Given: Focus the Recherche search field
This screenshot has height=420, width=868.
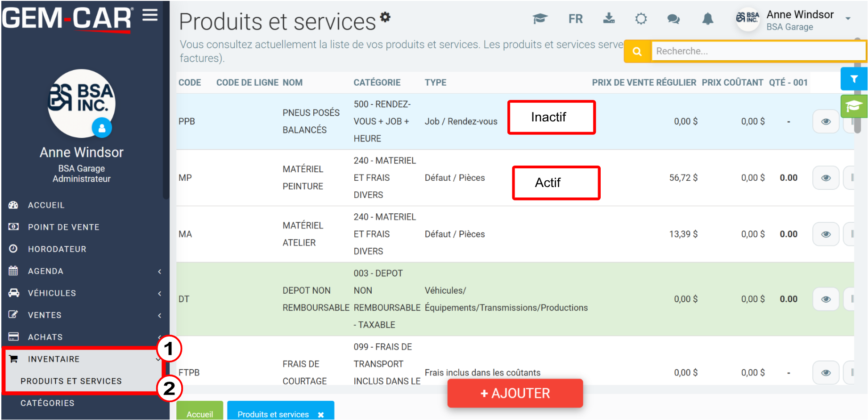Looking at the screenshot, I should [x=758, y=51].
